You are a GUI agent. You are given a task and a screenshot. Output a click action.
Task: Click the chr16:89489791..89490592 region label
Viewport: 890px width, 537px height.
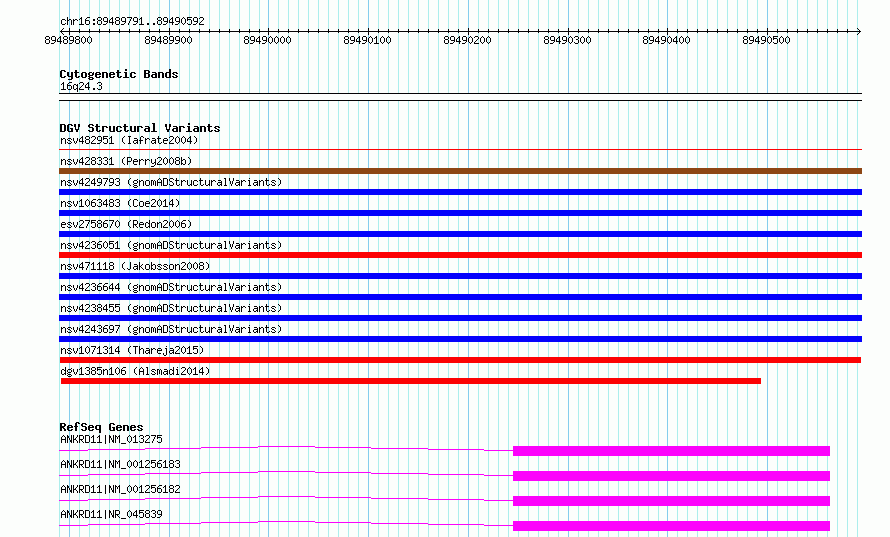(132, 21)
